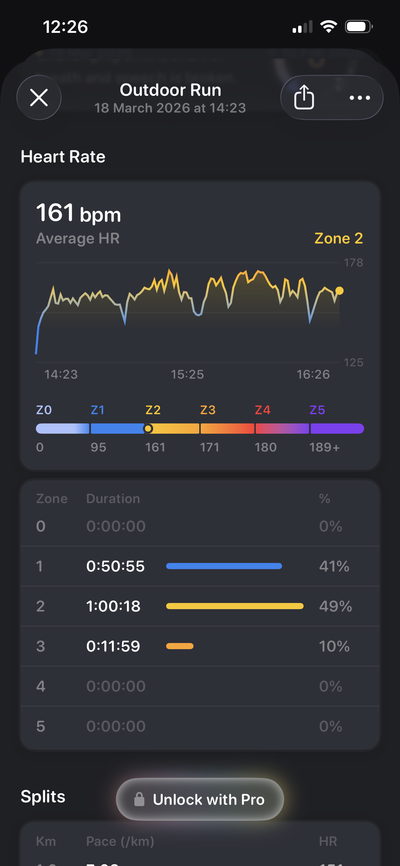The image size is (400, 866).
Task: Tap the zone bar marker at 161
Action: pos(148,429)
